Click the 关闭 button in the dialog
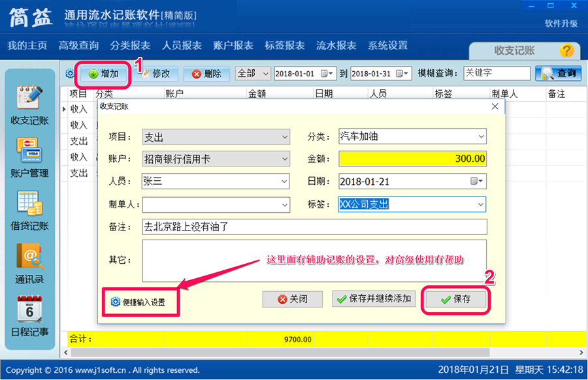 pyautogui.click(x=293, y=299)
